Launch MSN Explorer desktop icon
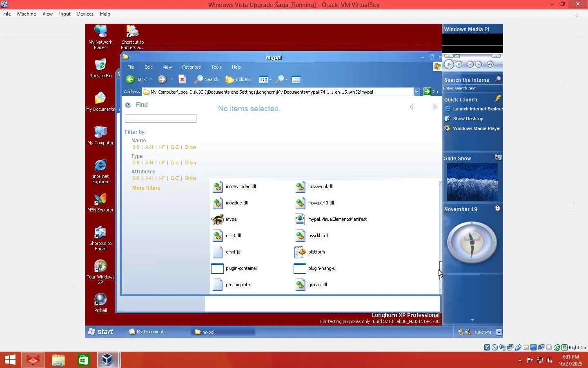The height and width of the screenshot is (368, 588). (x=100, y=199)
